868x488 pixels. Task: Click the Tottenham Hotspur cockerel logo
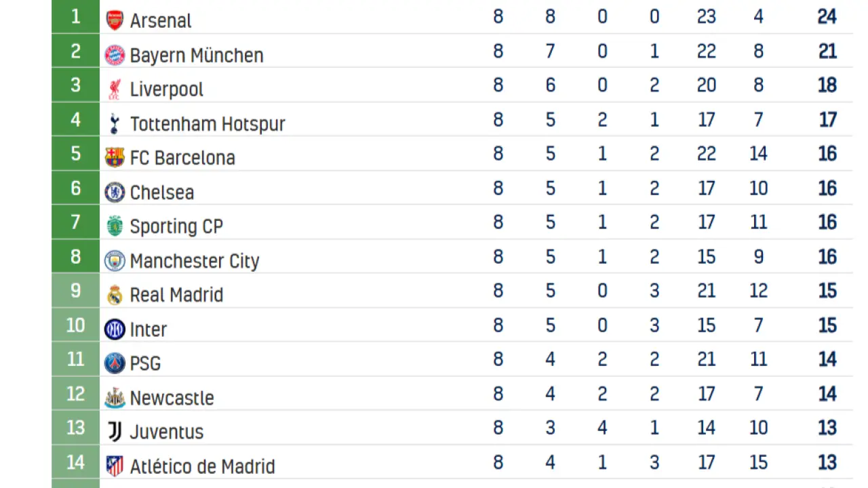115,123
